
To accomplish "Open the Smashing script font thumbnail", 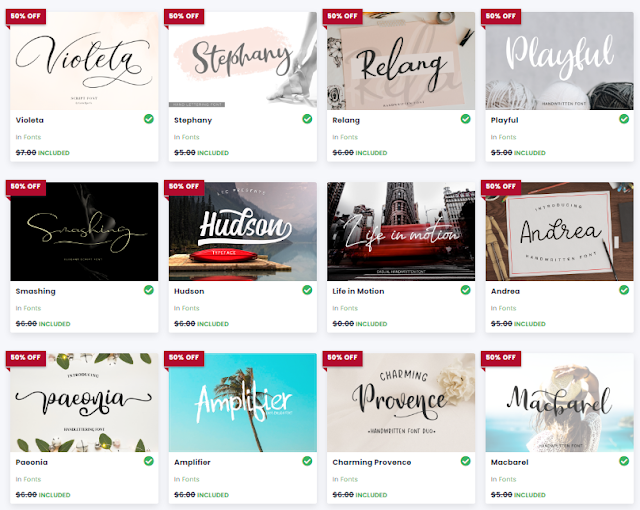I will point(84,231).
